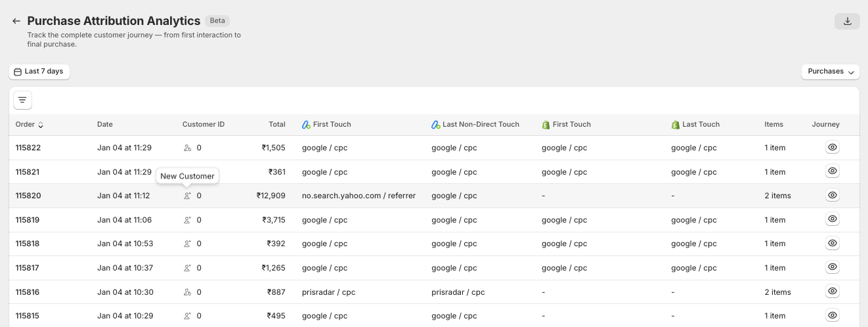Image resolution: width=868 pixels, height=327 pixels.
Task: Click the Google Ads icon beside First Touch header
Action: click(x=306, y=124)
